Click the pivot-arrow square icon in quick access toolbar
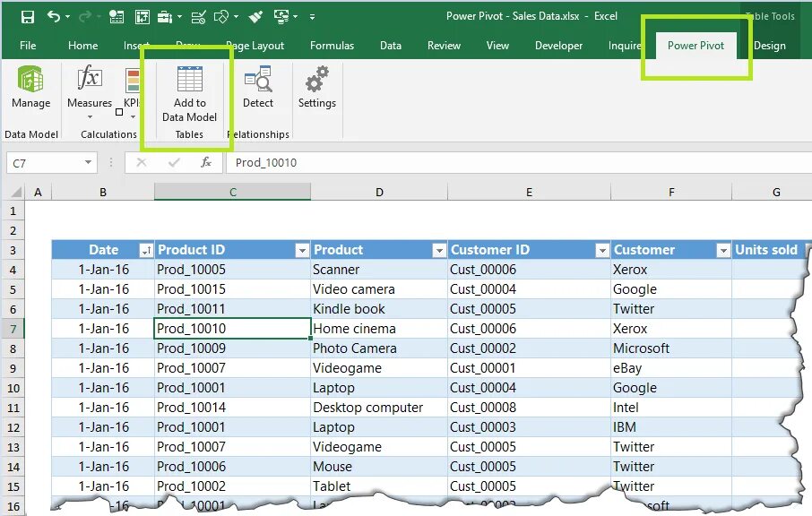Viewport: 812px width, 516px height. tap(142, 16)
